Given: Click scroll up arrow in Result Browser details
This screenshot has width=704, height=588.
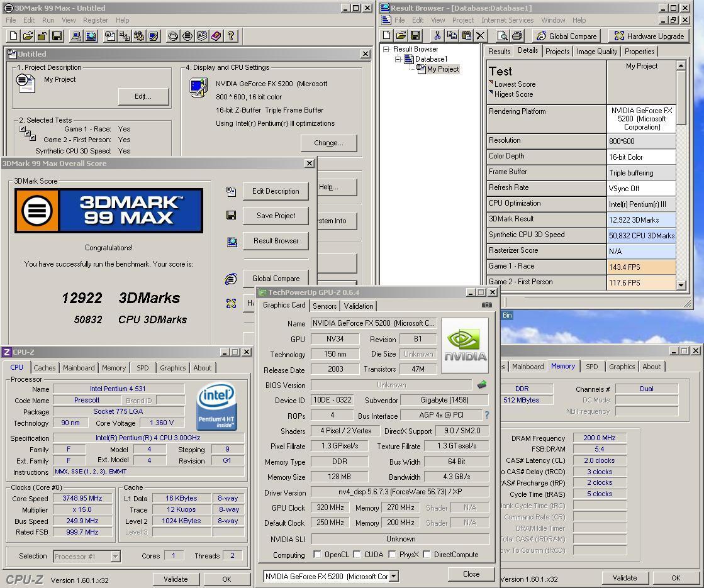Looking at the screenshot, I should (x=681, y=65).
